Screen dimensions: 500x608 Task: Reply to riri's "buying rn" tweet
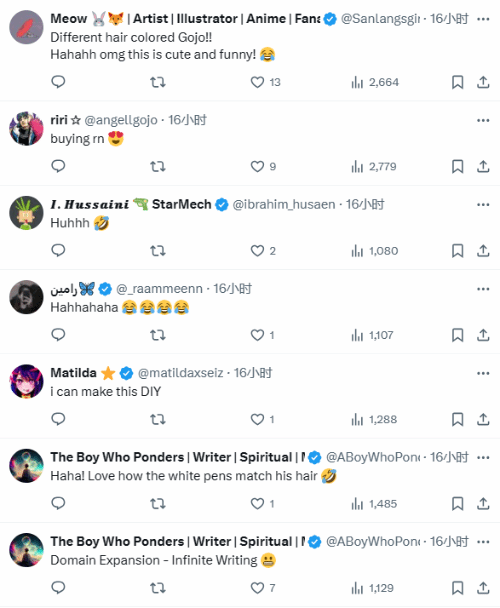(x=58, y=166)
